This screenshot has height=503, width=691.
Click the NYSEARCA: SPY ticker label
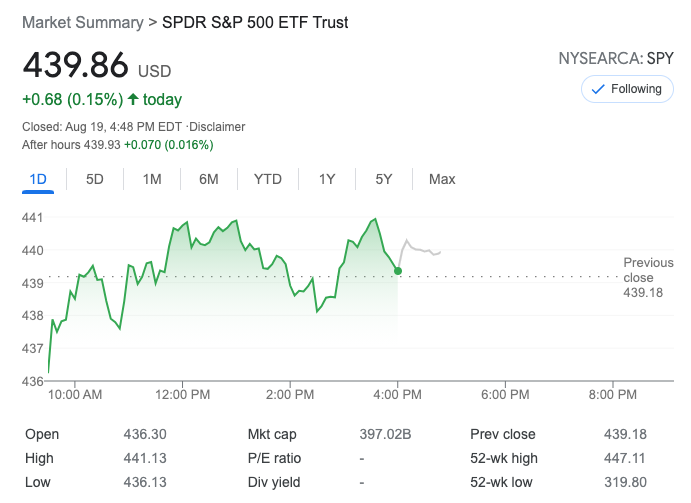pos(616,58)
